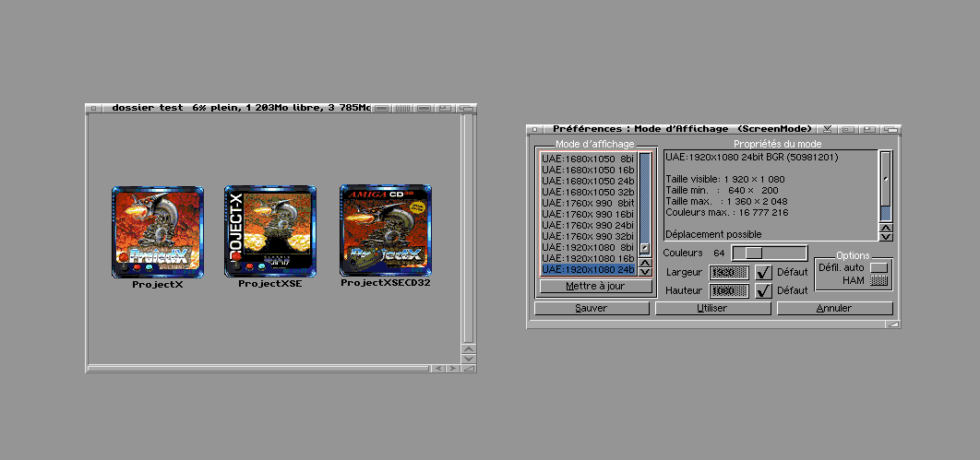This screenshot has height=460, width=980.
Task: Uncheck the Hauteur Défaut checkbox
Action: coord(763,291)
